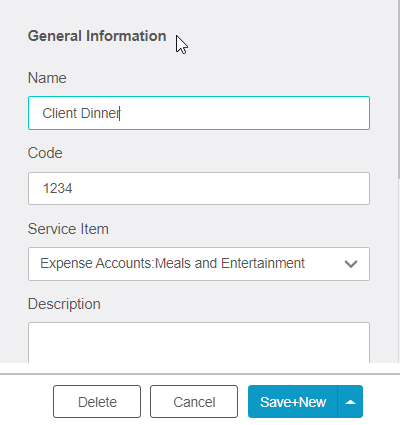Click the Delete button
The width and height of the screenshot is (400, 425).
[97, 402]
